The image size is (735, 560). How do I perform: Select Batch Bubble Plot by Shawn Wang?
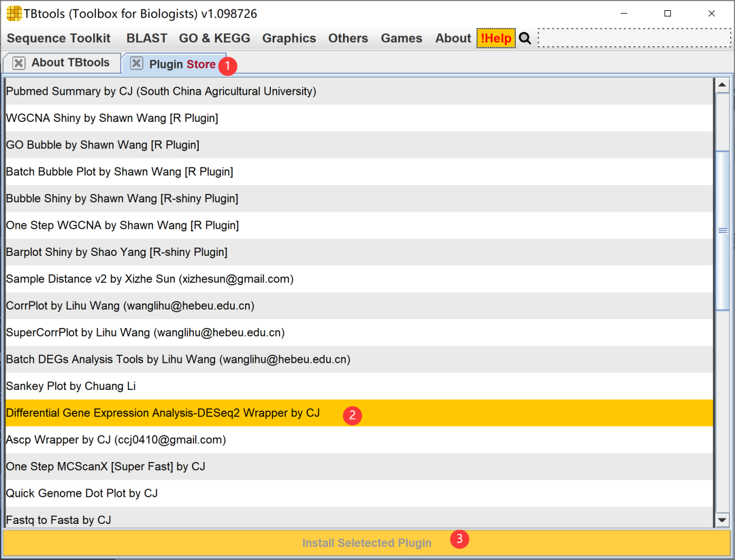pyautogui.click(x=359, y=171)
